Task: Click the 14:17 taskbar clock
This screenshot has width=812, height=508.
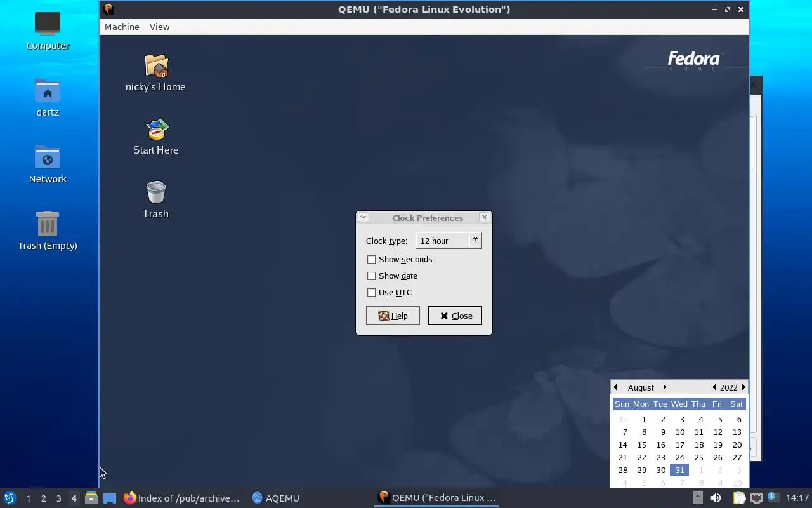Action: point(797,498)
